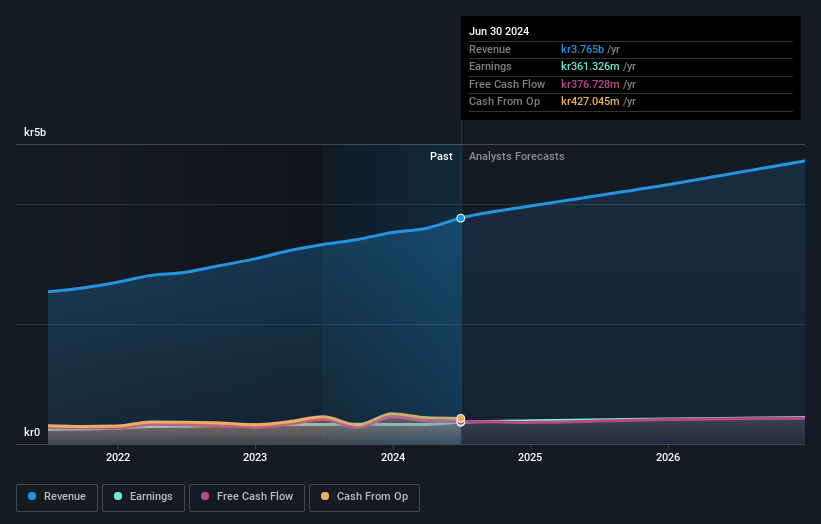Click the 'Earnings' row label in tooltip
Screen dimensions: 821x524
click(x=490, y=66)
